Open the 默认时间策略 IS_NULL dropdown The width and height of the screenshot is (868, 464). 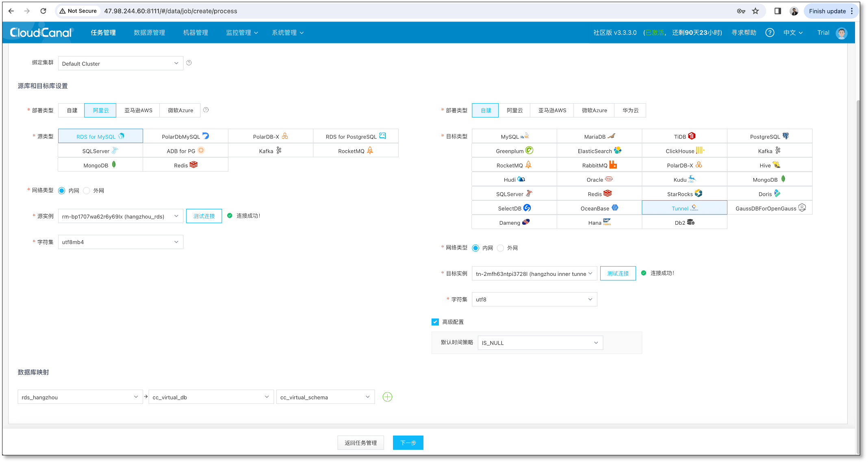pos(540,343)
